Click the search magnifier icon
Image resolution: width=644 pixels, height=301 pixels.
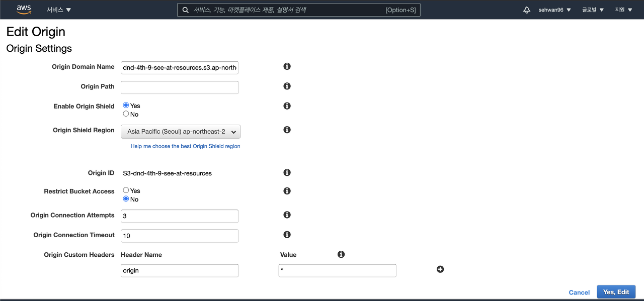click(x=186, y=10)
